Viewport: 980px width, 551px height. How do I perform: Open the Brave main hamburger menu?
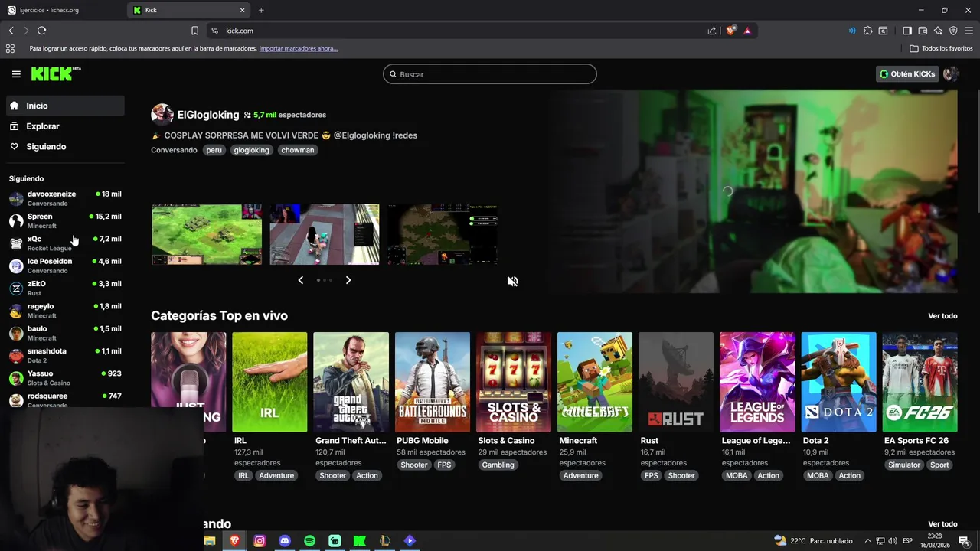[969, 31]
